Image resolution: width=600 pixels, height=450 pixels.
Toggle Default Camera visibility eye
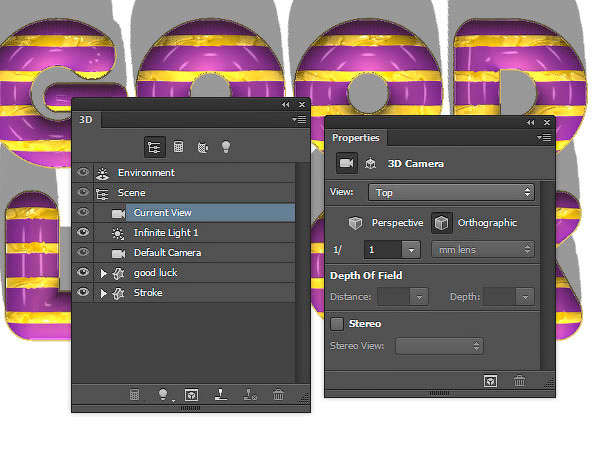pyautogui.click(x=83, y=252)
